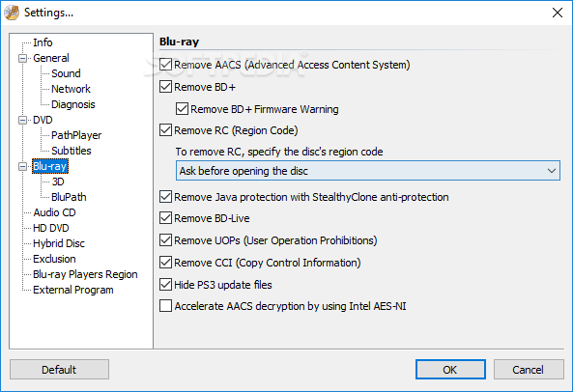The width and height of the screenshot is (573, 392).
Task: Go to PathPlayer settings
Action: click(76, 135)
